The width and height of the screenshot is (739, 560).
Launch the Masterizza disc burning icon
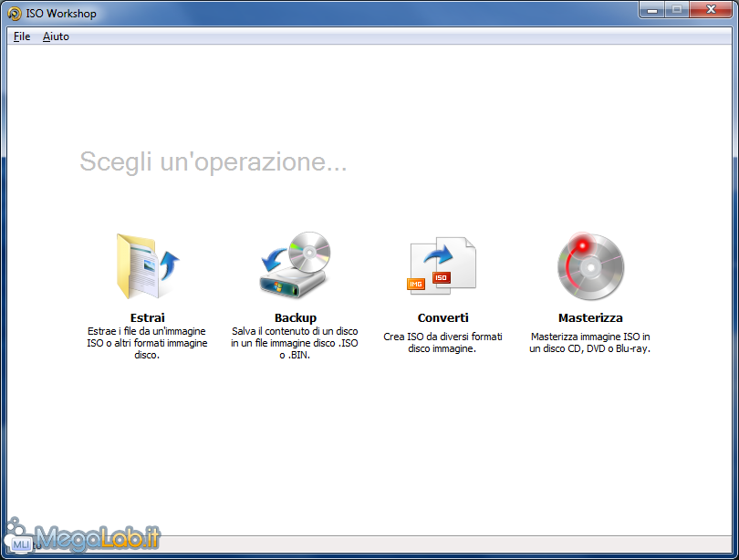[590, 266]
